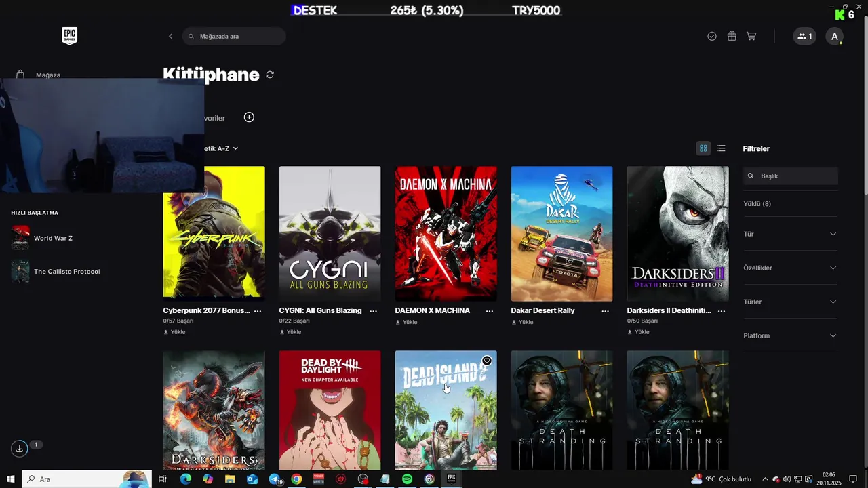Image resolution: width=868 pixels, height=488 pixels.
Task: Open the Dead by Daylight cover
Action: click(x=330, y=410)
